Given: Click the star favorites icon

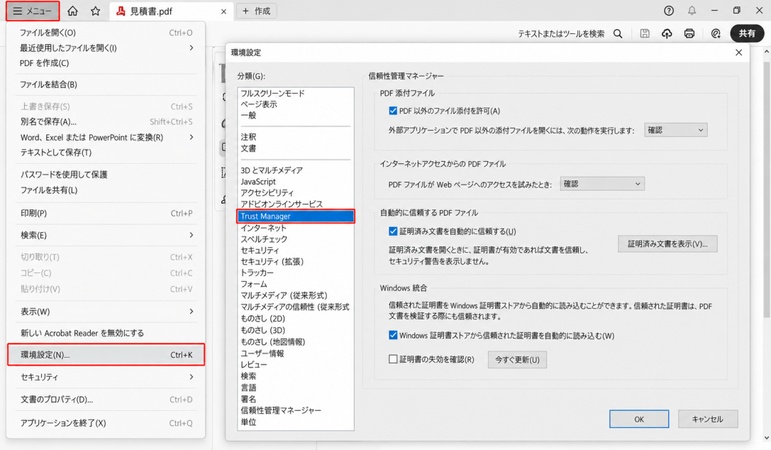Looking at the screenshot, I should tap(95, 11).
